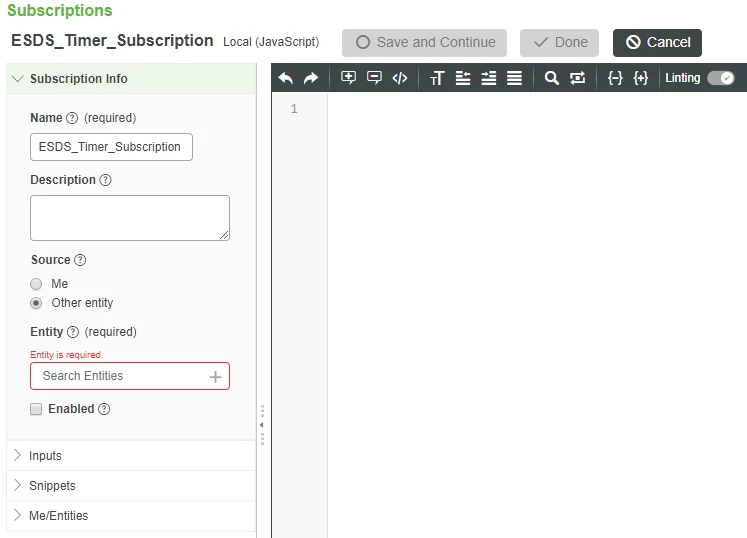Click the 'Local (JavaScript)' label

point(271,42)
